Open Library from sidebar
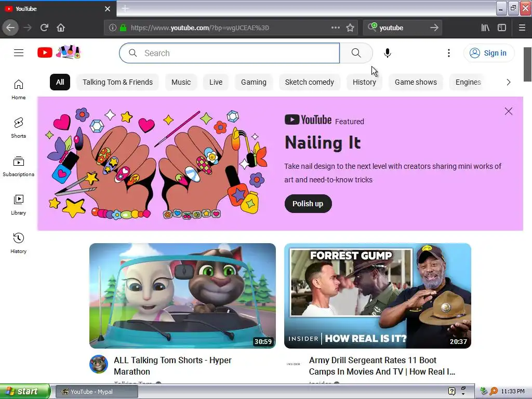This screenshot has height=399, width=532. pyautogui.click(x=19, y=205)
